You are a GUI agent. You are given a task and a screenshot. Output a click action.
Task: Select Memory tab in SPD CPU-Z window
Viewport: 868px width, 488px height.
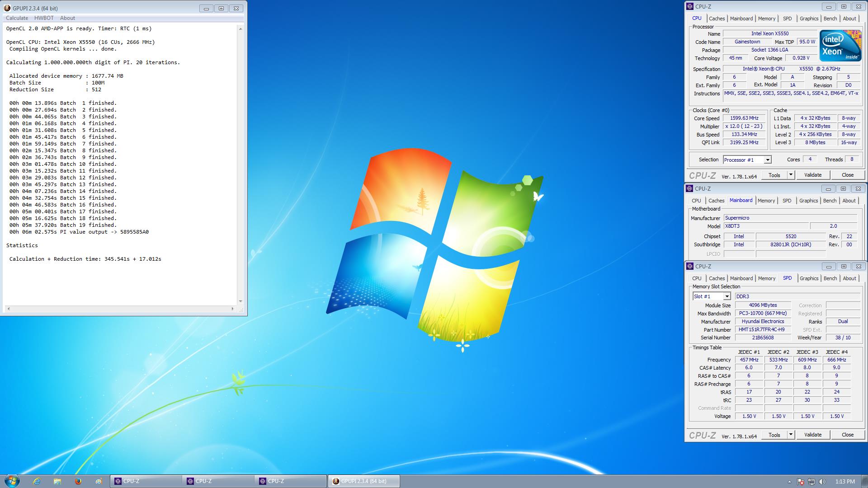tap(767, 278)
